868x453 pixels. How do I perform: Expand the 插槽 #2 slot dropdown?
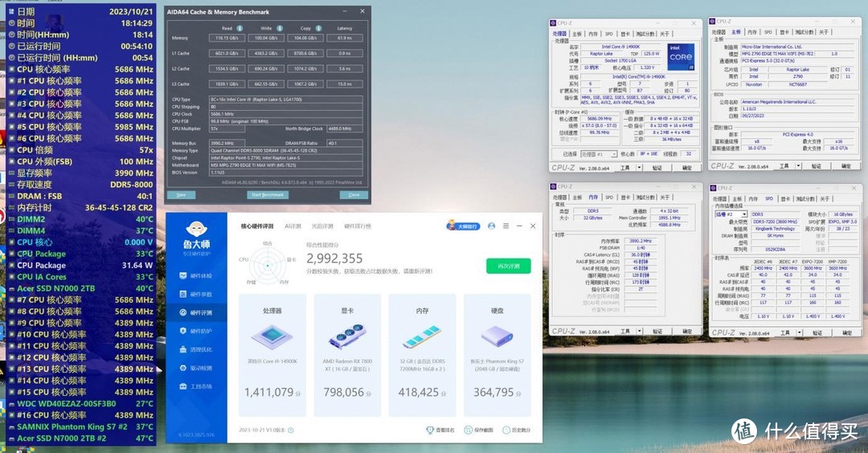[744, 214]
